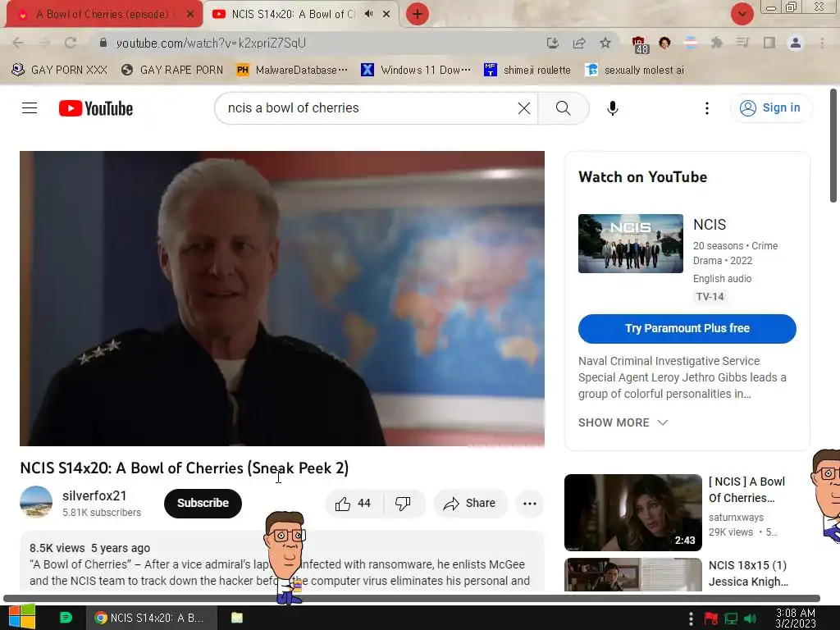Click the video player to pause
The image size is (840, 630).
tap(282, 299)
